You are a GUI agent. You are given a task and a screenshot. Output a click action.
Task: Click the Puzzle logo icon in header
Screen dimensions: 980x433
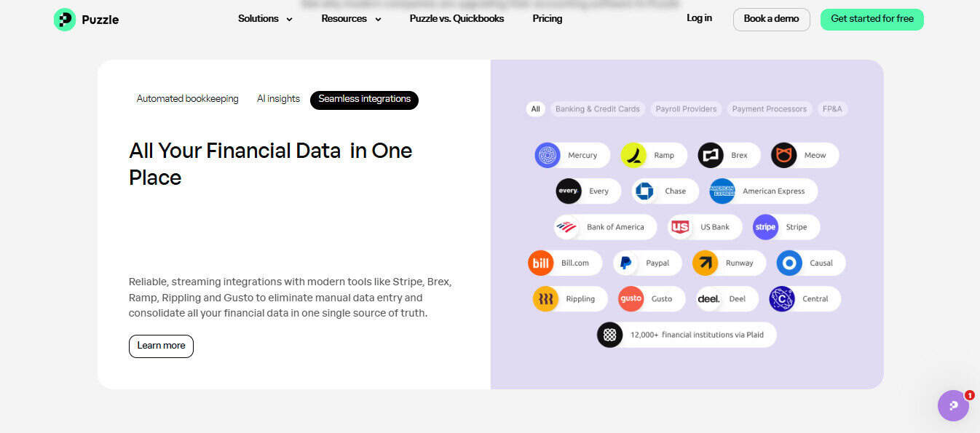(x=65, y=20)
